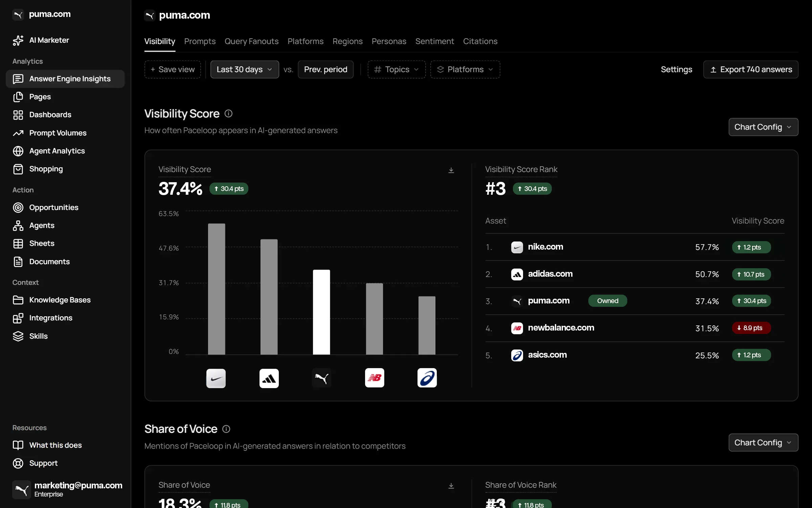Select the nike.com row in ranking

pyautogui.click(x=635, y=247)
